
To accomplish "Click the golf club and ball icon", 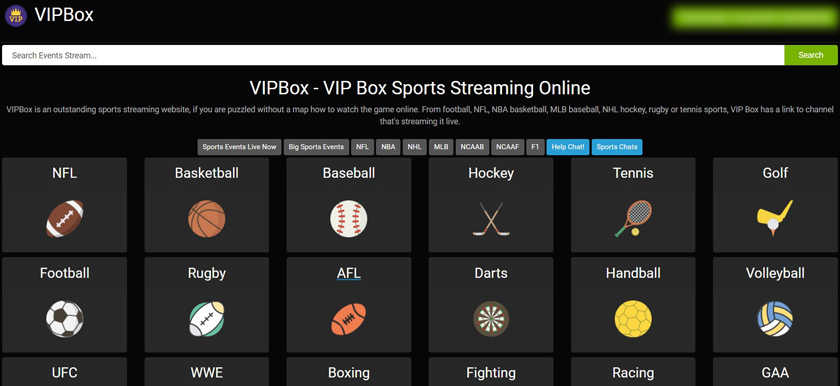I will click(x=775, y=218).
